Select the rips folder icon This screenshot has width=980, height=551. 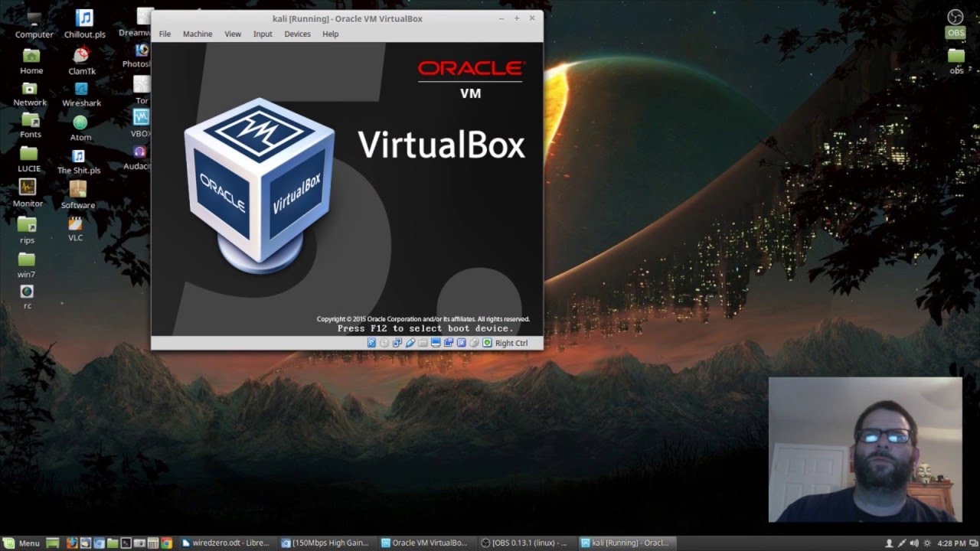(x=27, y=230)
